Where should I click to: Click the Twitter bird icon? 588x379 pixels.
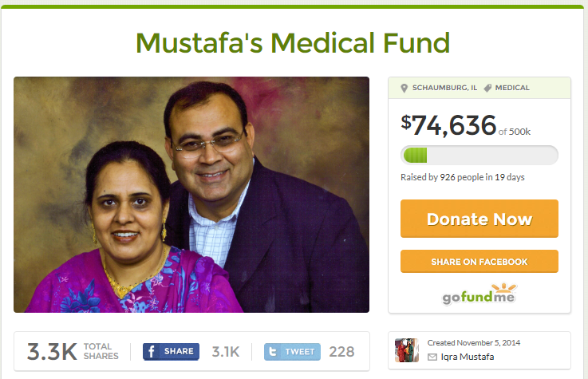[x=273, y=352]
